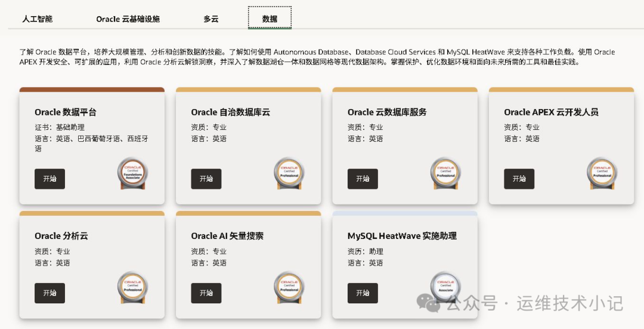Screen dimensions: 644x329
Task: Click the 了解 Oracle 数据平台 description paragraph
Action: click(317, 57)
